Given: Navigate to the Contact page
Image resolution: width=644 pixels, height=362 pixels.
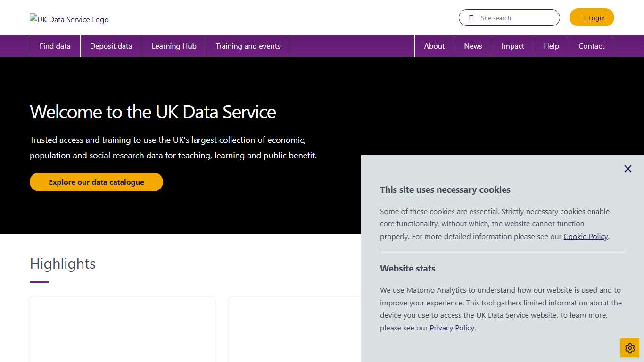Looking at the screenshot, I should point(591,46).
